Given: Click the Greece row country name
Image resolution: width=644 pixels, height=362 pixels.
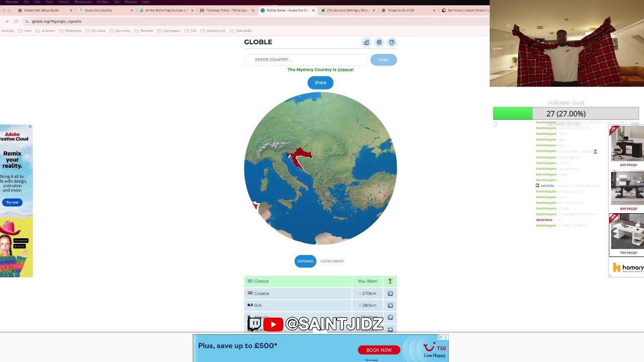Looking at the screenshot, I should (x=262, y=281).
